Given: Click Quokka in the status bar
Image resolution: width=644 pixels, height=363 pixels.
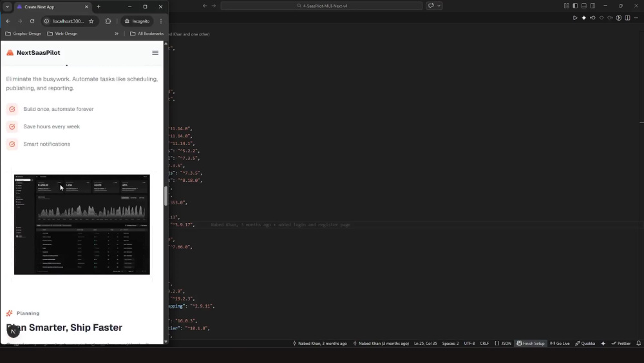Looking at the screenshot, I should point(585,343).
